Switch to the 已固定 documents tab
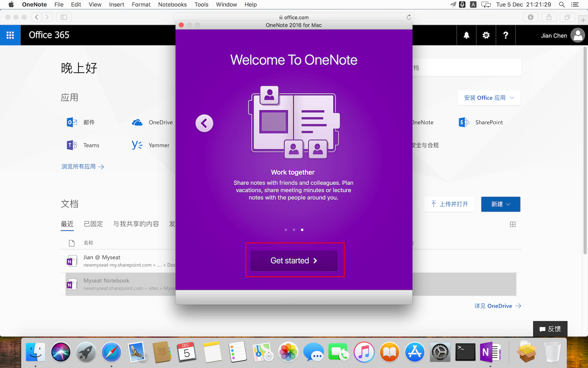The image size is (588, 368). pos(94,224)
